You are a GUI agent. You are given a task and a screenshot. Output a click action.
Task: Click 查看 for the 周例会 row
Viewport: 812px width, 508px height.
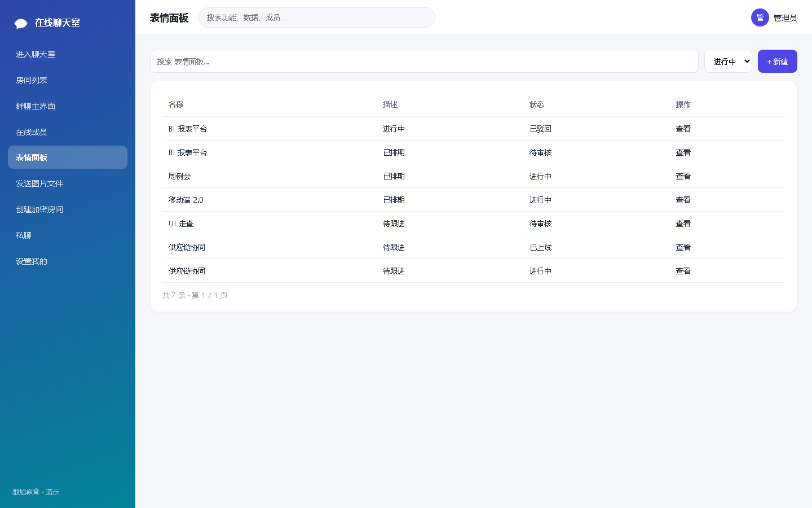683,176
